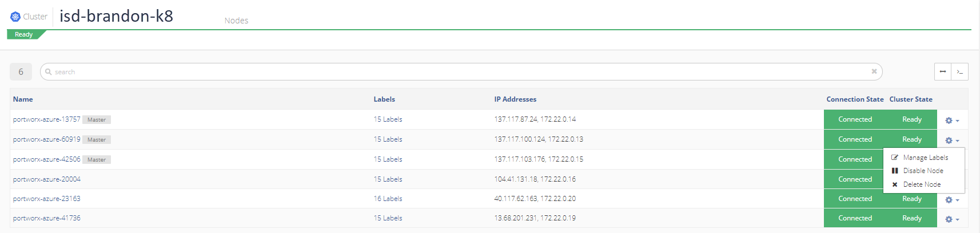980x233 pixels.
Task: Open gear menu for portworx-azure-13757
Action: tap(952, 120)
